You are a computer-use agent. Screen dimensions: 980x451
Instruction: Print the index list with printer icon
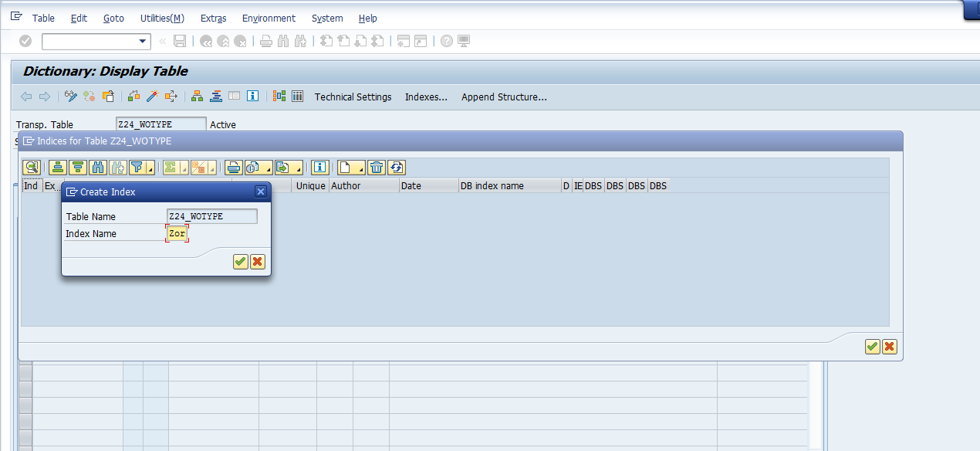(x=234, y=167)
